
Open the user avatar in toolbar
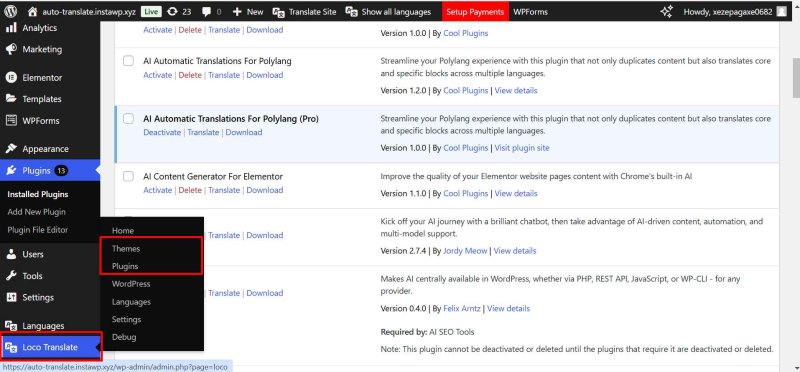[x=781, y=11]
